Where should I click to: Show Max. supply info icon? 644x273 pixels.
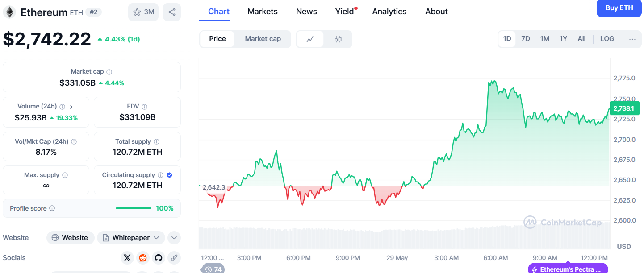tap(65, 175)
